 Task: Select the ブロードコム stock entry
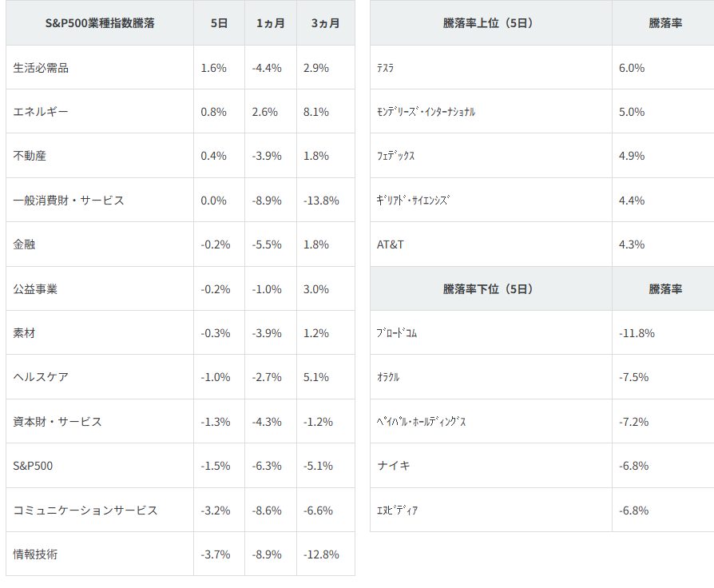pyautogui.click(x=397, y=333)
